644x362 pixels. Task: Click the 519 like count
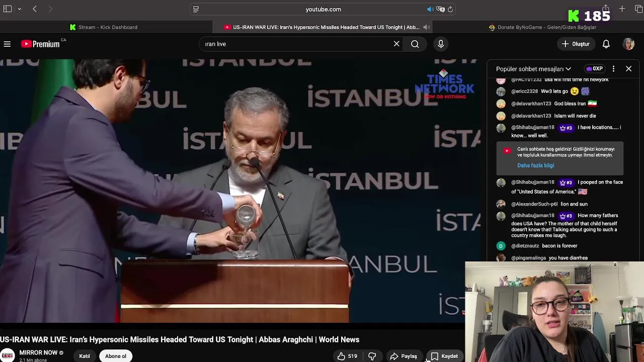tap(352, 356)
